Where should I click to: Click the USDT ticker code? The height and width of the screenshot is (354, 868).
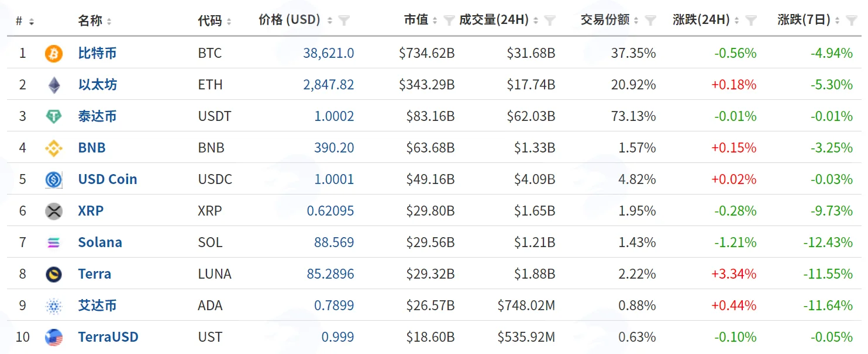[x=215, y=116]
